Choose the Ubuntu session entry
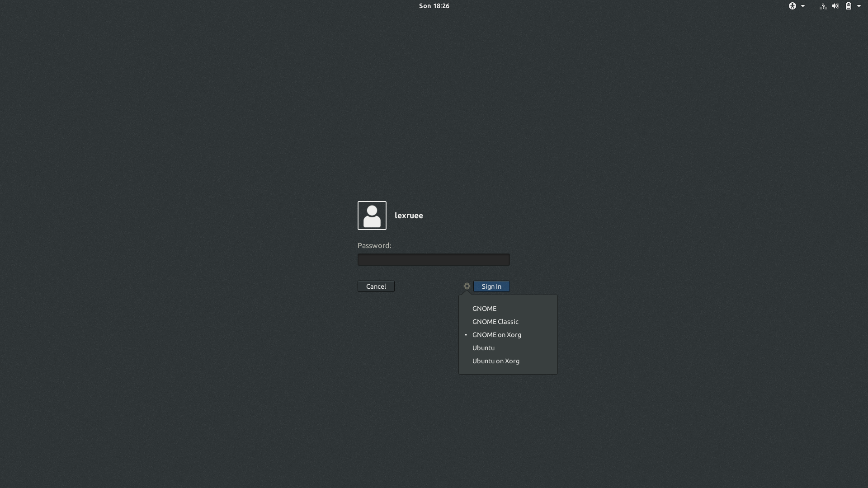 pos(483,348)
